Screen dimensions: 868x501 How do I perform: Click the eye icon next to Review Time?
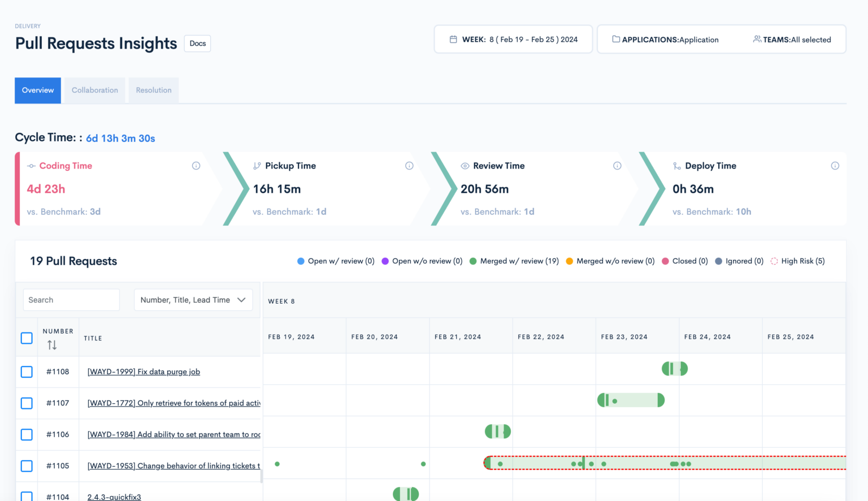(465, 166)
